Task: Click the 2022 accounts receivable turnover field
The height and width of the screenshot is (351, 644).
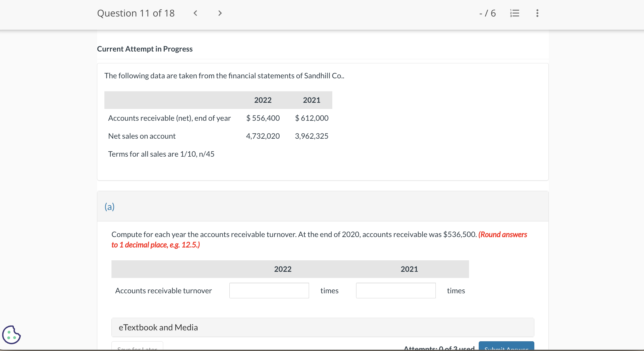Action: (269, 291)
